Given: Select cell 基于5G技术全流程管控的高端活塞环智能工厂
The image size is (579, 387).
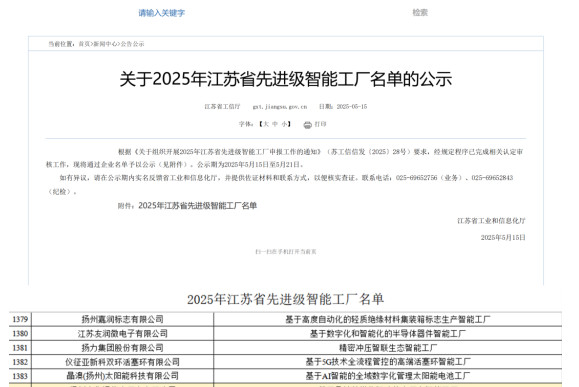Looking at the screenshot, I should tap(388, 362).
